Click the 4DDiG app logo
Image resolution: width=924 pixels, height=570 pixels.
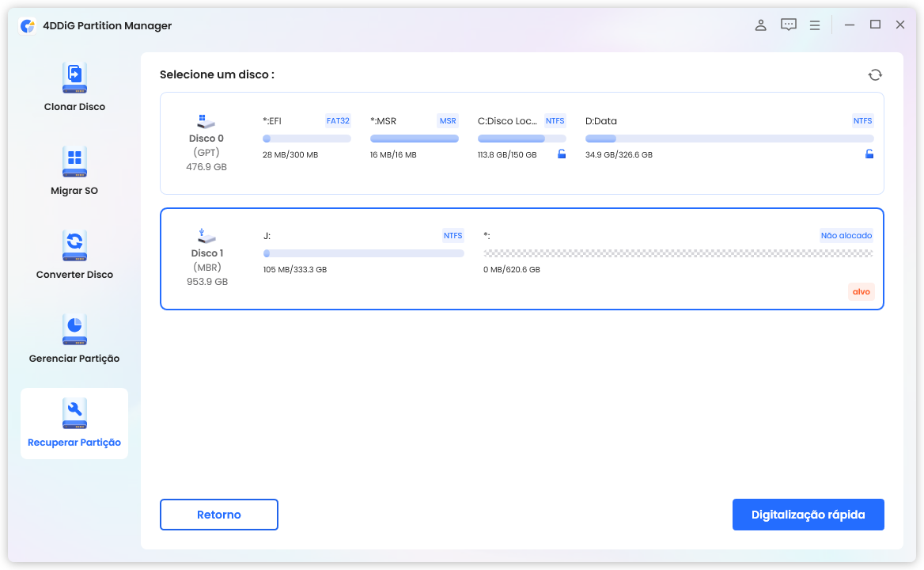coord(28,25)
